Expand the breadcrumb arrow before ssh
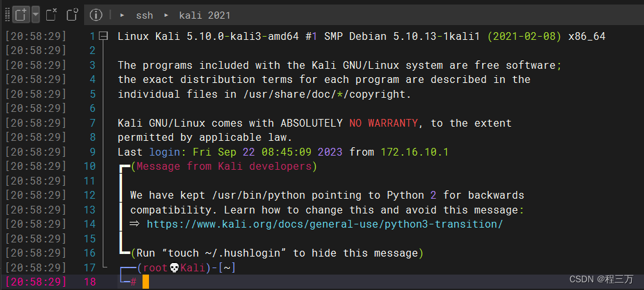This screenshot has width=644, height=290. click(x=122, y=15)
